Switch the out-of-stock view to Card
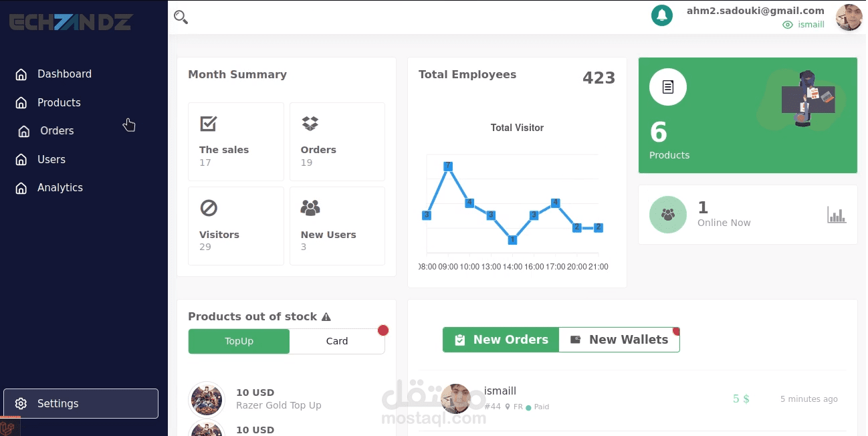This screenshot has width=868, height=436. point(337,341)
